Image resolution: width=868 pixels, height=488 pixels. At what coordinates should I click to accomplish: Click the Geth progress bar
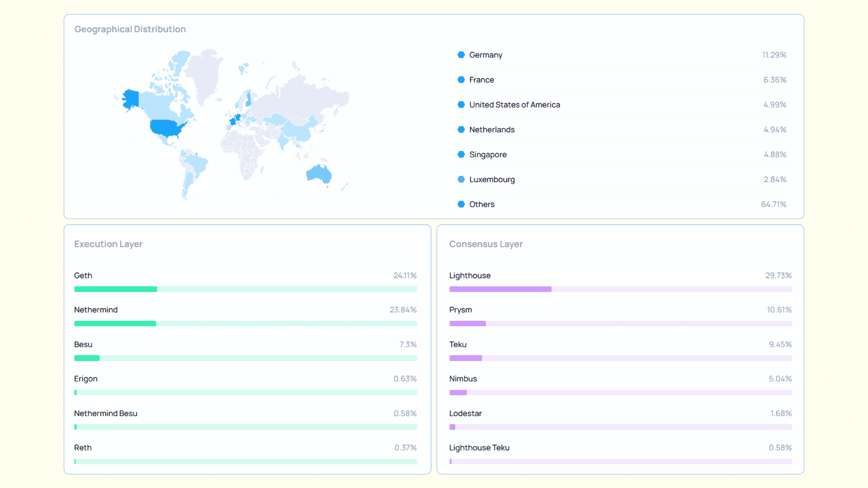coord(245,289)
